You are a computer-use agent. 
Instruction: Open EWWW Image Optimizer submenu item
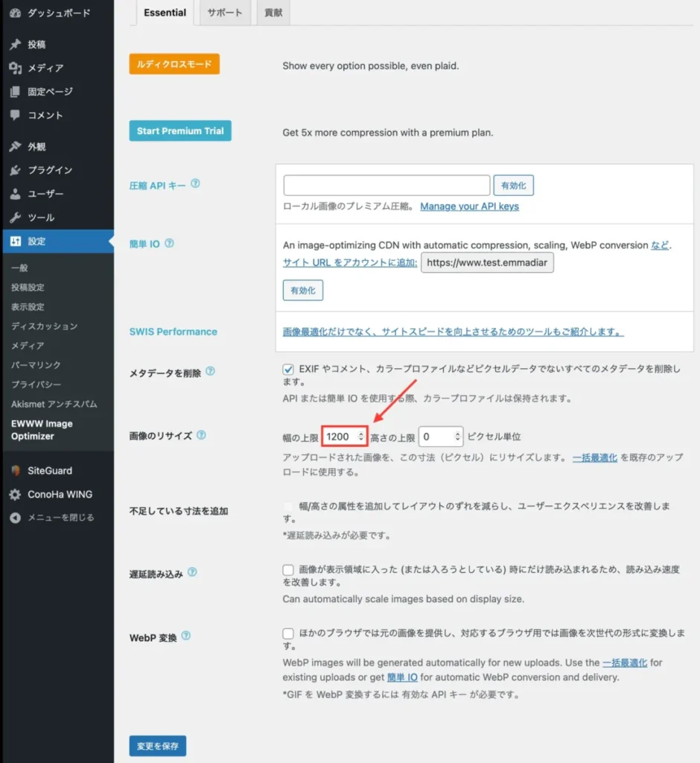click(x=42, y=430)
